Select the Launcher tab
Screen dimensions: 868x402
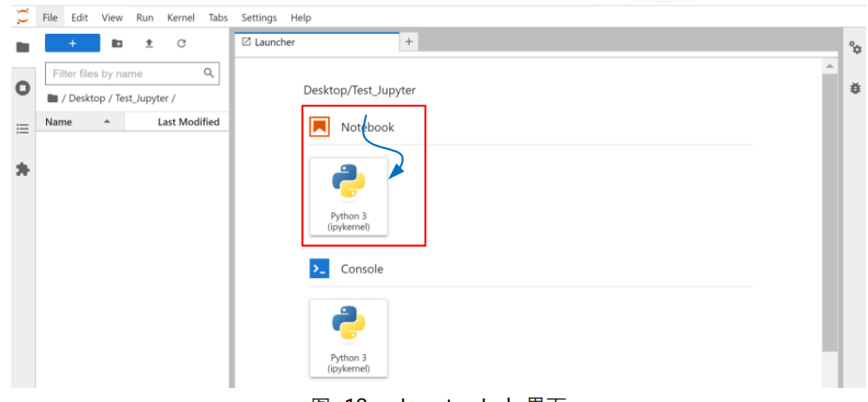317,42
